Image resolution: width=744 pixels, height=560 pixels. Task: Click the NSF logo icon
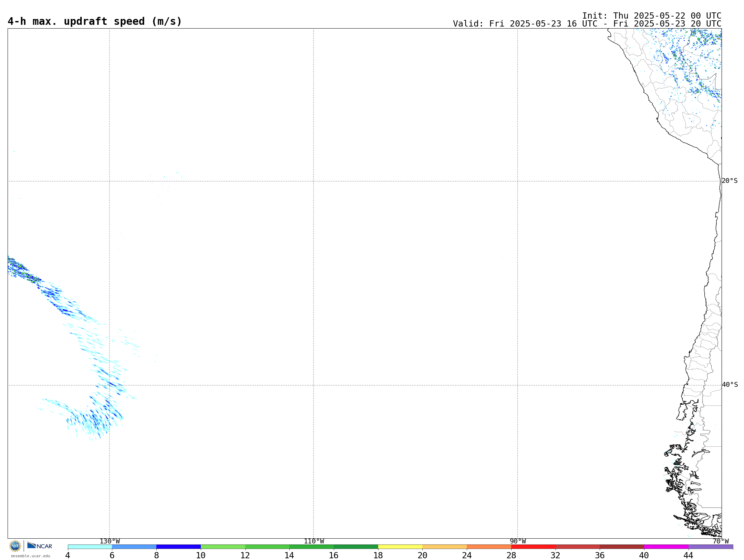(15, 546)
